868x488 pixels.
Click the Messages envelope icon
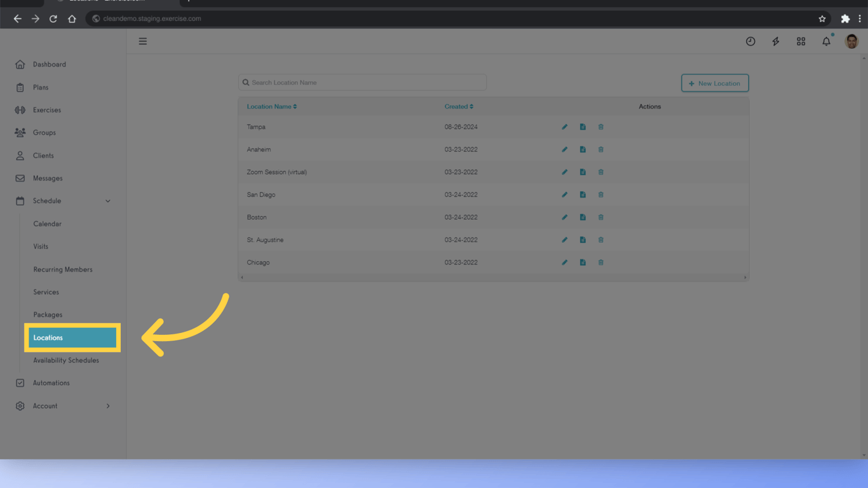tap(20, 178)
